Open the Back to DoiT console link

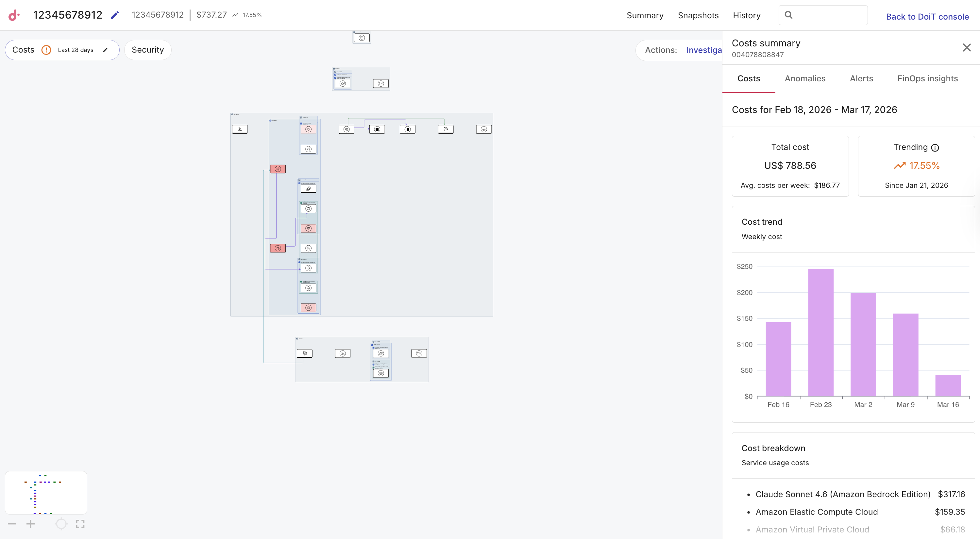point(927,16)
